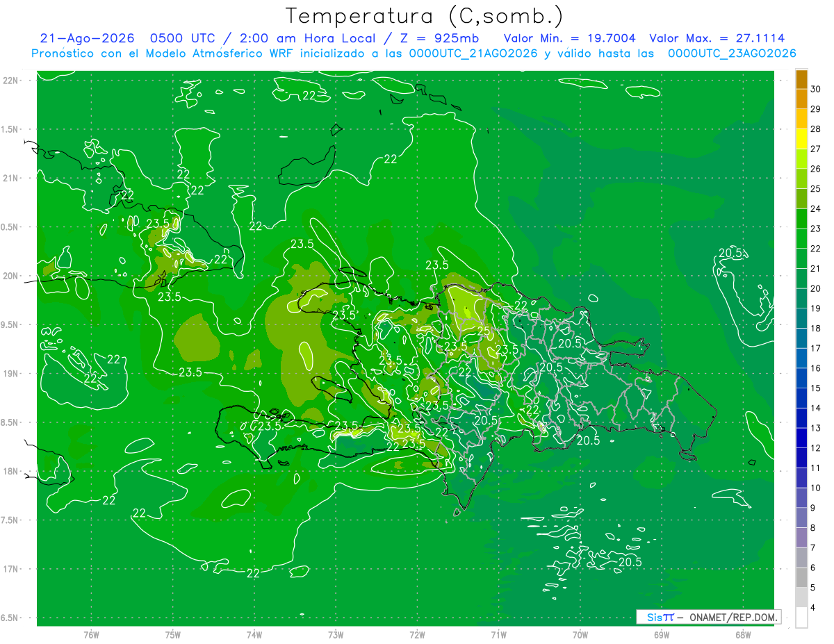Click the latitude axis label "17N"

click(11, 569)
